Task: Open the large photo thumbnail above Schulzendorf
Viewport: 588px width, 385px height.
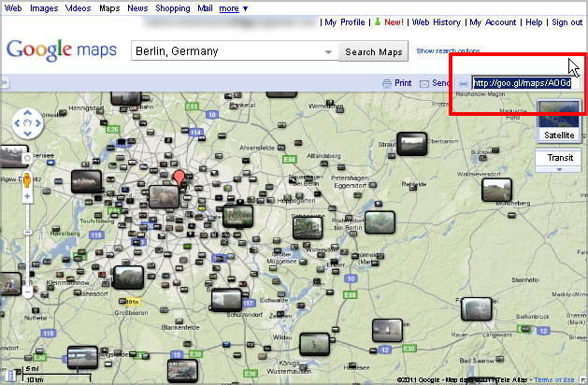Action: click(226, 300)
